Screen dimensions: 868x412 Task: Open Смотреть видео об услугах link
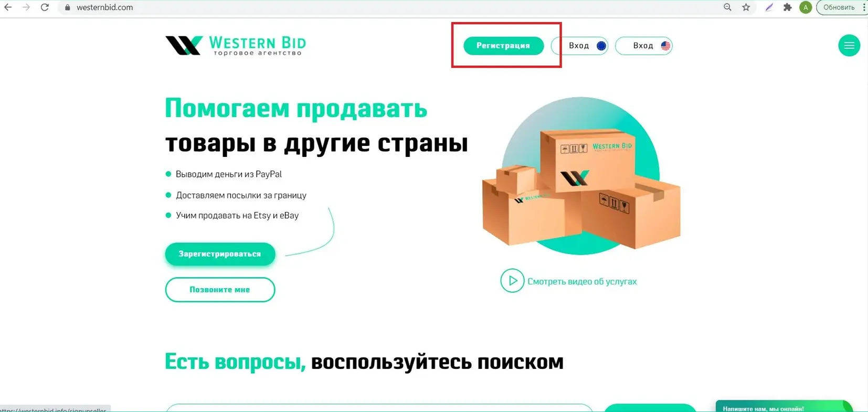click(582, 281)
